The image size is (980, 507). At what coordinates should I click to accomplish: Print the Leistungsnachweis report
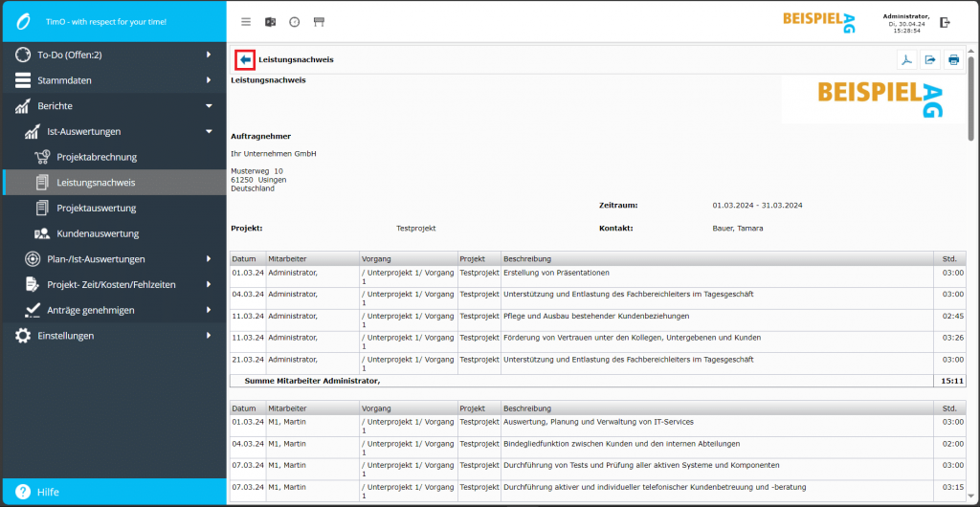(953, 60)
